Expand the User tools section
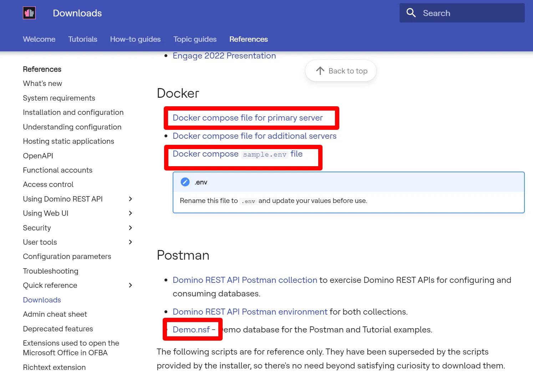Image resolution: width=533 pixels, height=392 pixels. pos(131,242)
